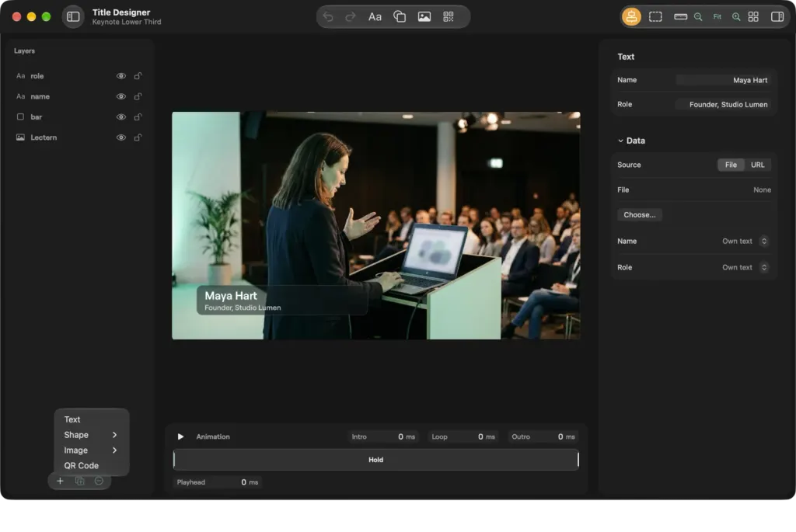Edit the Role field 'Founder, Studio Lumen'
Viewport: 796px width, 532px height.
click(724, 105)
